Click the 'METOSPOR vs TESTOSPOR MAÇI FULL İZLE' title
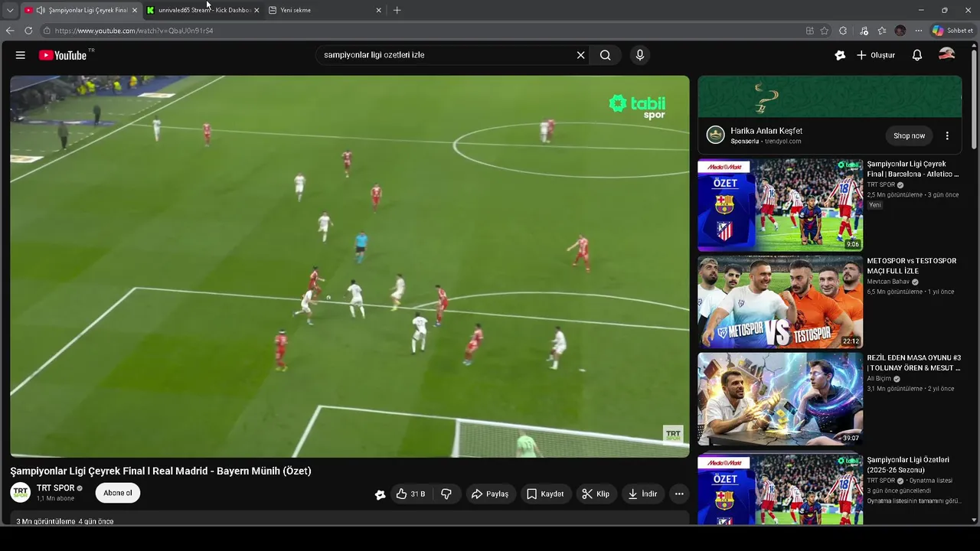This screenshot has width=980, height=551. coord(911,266)
